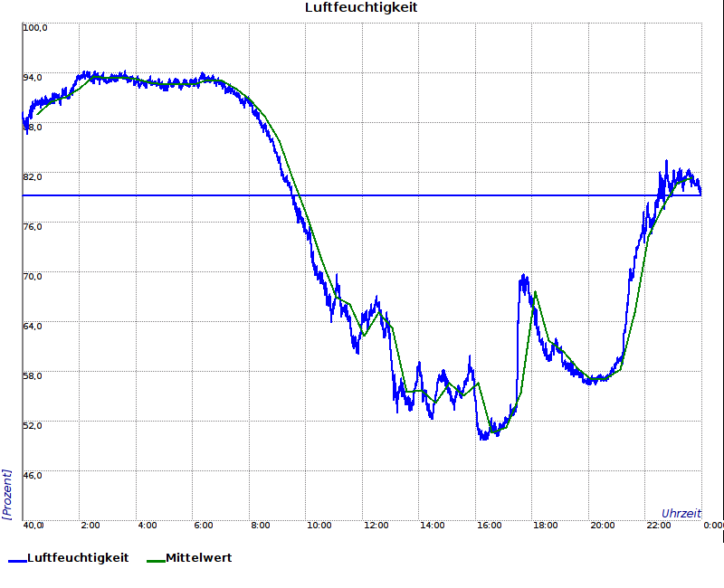The height and width of the screenshot is (588, 724).
Task: Click the chart title Luftfeuchtigkeit
Action: [x=361, y=8]
